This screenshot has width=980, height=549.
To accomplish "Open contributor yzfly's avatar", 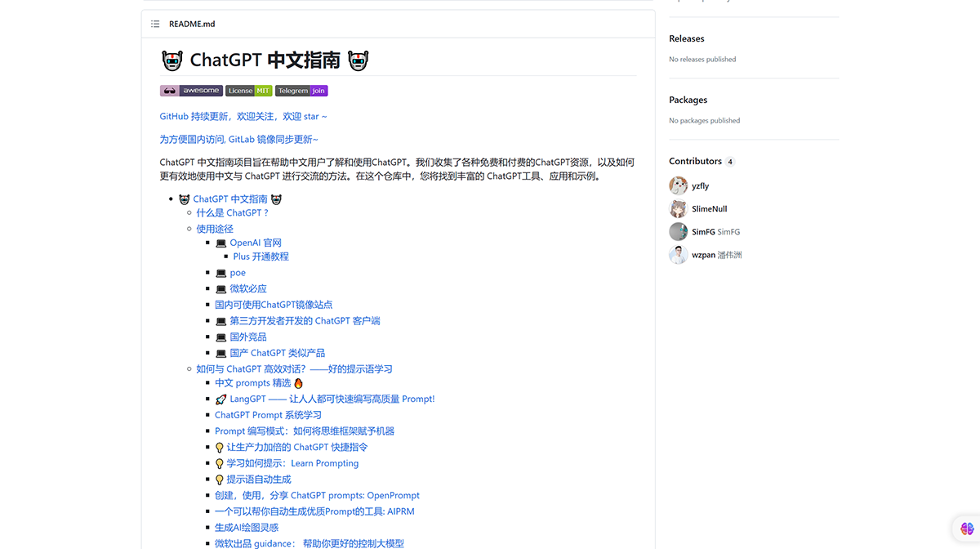I will coord(678,185).
